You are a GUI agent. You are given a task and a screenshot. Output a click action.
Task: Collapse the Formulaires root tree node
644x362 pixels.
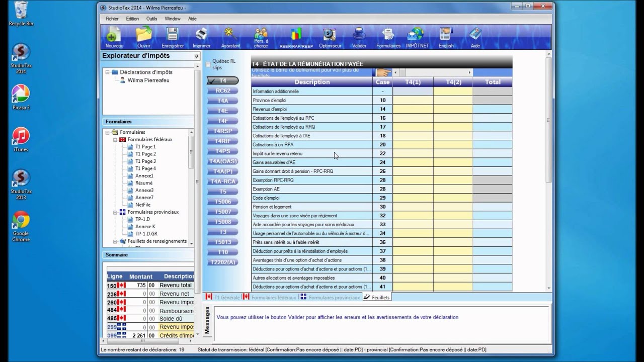107,132
